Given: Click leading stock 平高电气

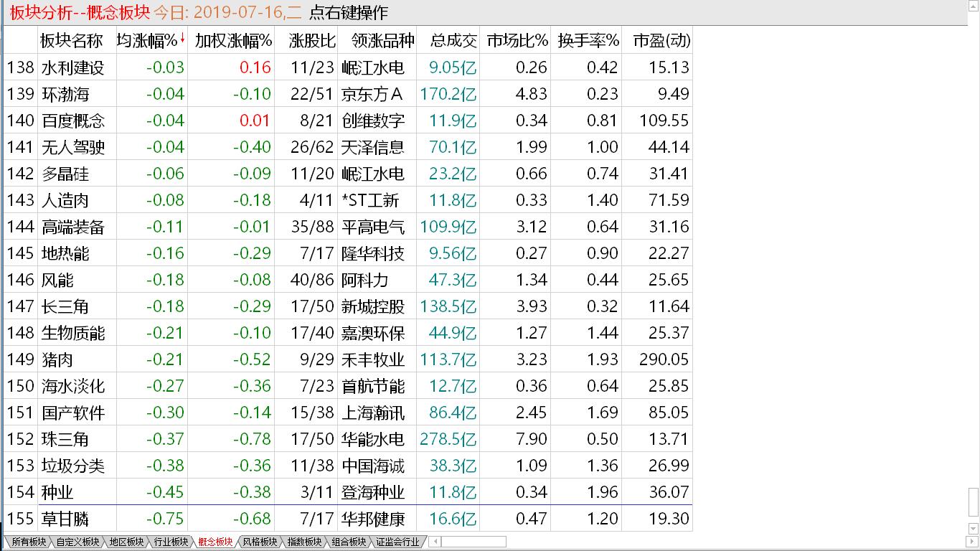Looking at the screenshot, I should [373, 227].
